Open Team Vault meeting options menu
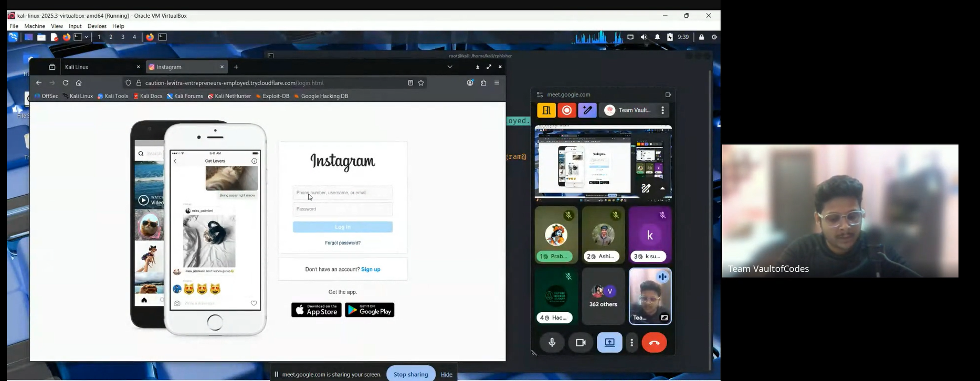This screenshot has height=381, width=980. pyautogui.click(x=663, y=110)
